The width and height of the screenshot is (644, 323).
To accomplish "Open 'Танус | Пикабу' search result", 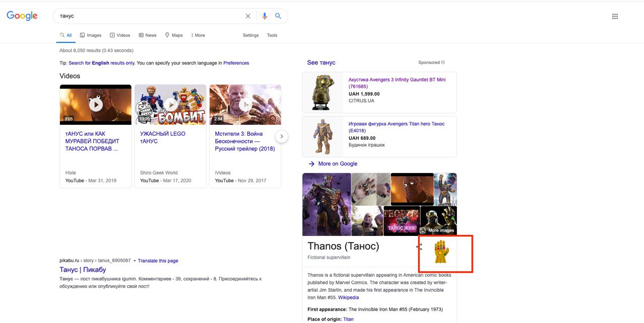I will point(83,270).
